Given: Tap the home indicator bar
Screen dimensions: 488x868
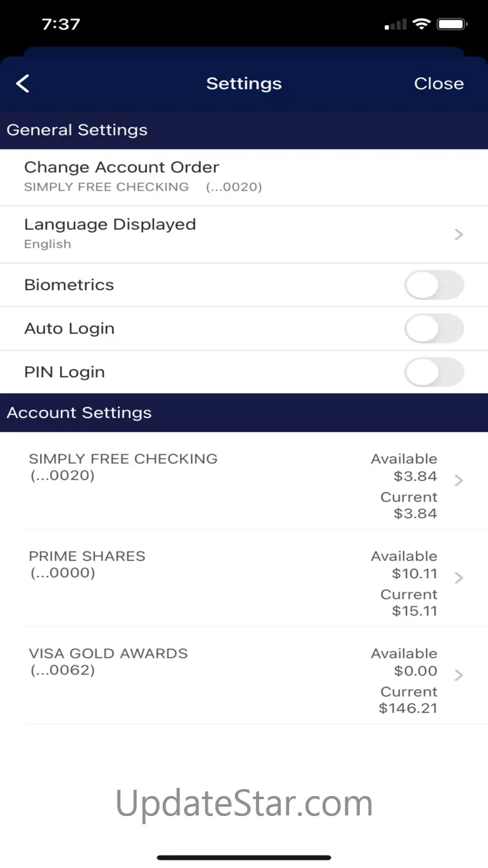Looking at the screenshot, I should 244,857.
